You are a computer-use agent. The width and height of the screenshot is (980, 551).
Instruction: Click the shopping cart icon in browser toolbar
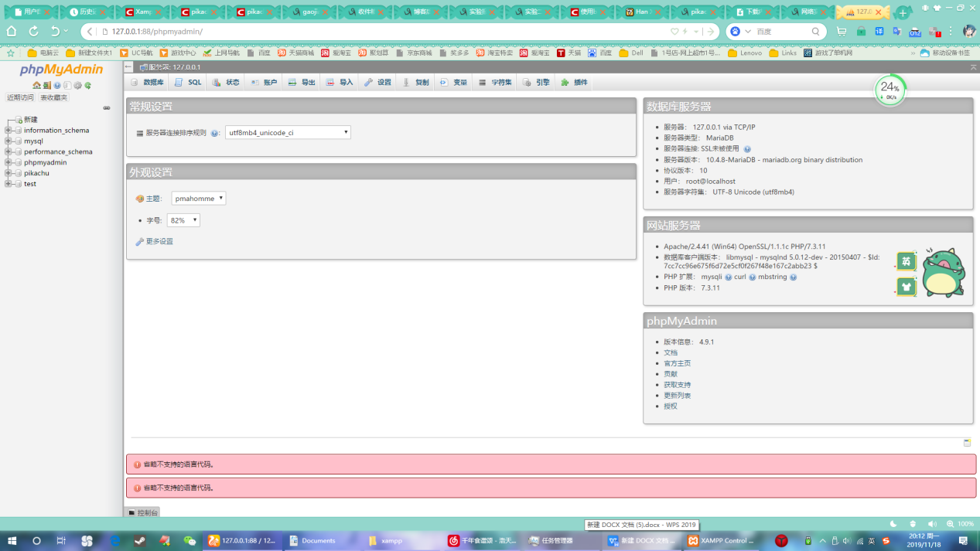click(x=842, y=31)
